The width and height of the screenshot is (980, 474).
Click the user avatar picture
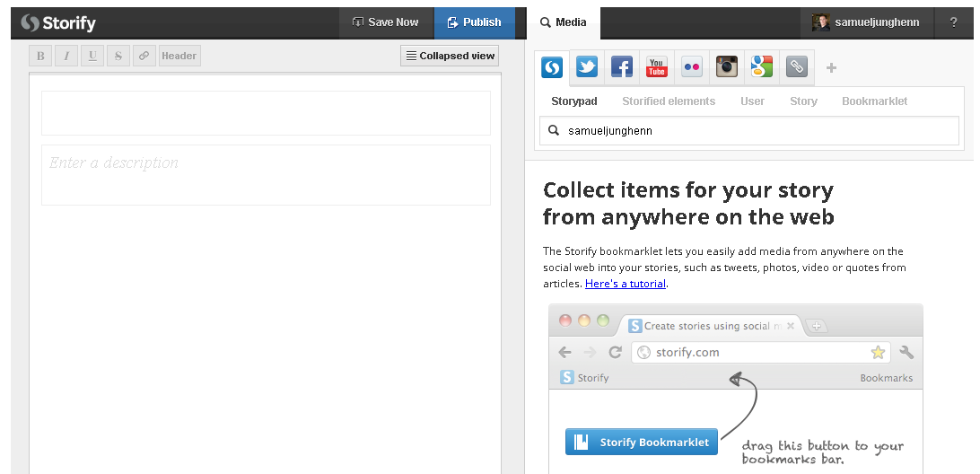coord(820,22)
